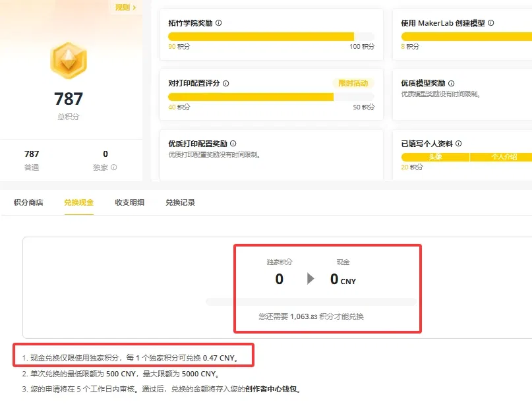
Task: Click the gray arrow between 独家积分 and 现金
Action: (310, 279)
